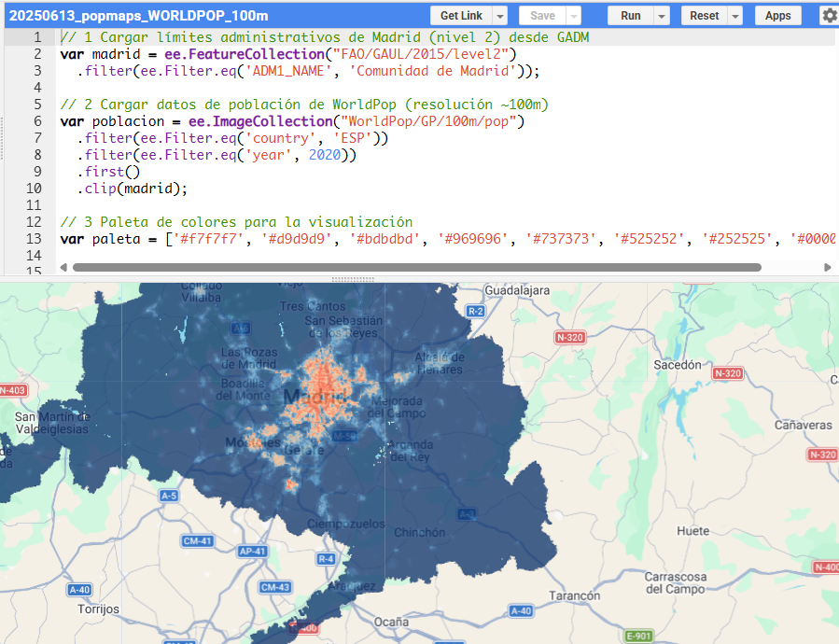Click the Reset button
This screenshot has width=839, height=644.
click(704, 16)
